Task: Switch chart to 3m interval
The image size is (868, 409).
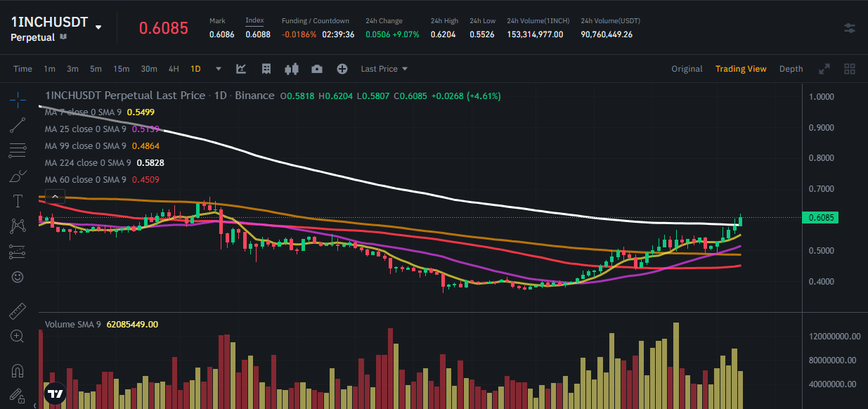Action: [72, 69]
